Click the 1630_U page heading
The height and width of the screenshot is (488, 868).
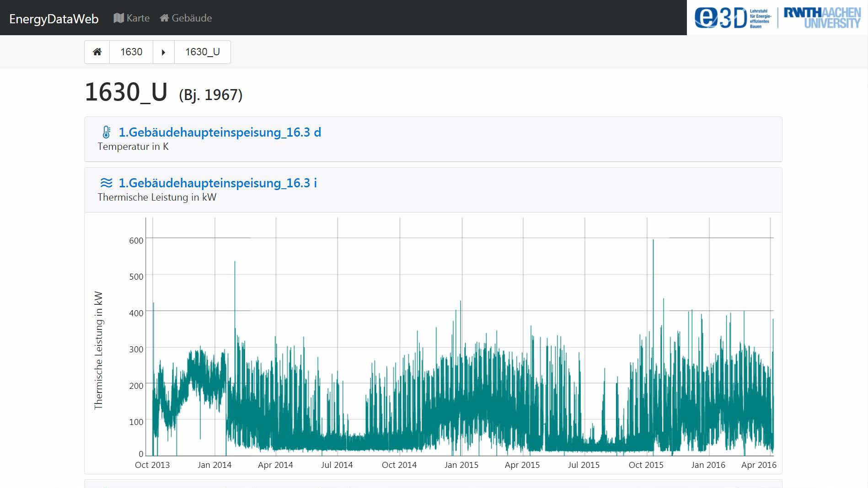[x=126, y=92]
